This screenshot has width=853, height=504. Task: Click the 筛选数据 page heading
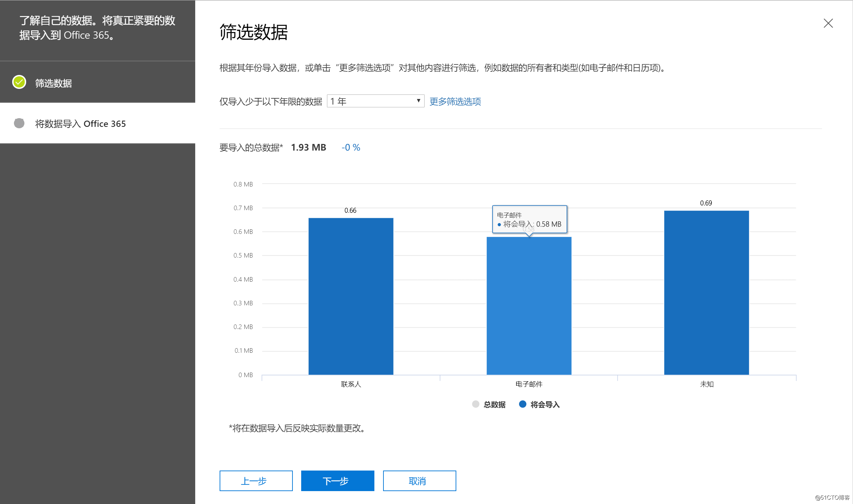click(254, 32)
